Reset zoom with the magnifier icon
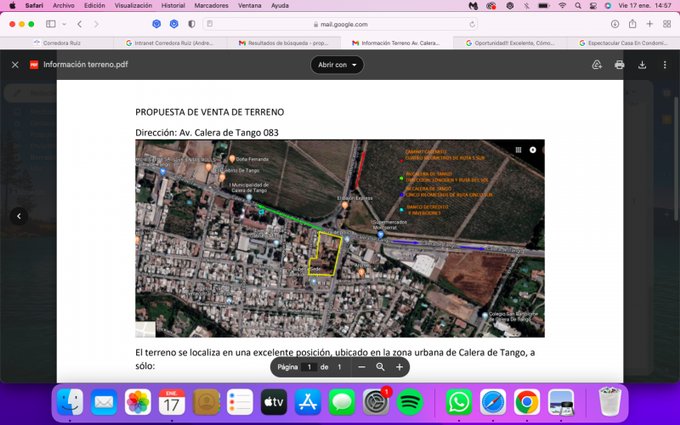Viewport: 680px width, 425px height. 380,367
